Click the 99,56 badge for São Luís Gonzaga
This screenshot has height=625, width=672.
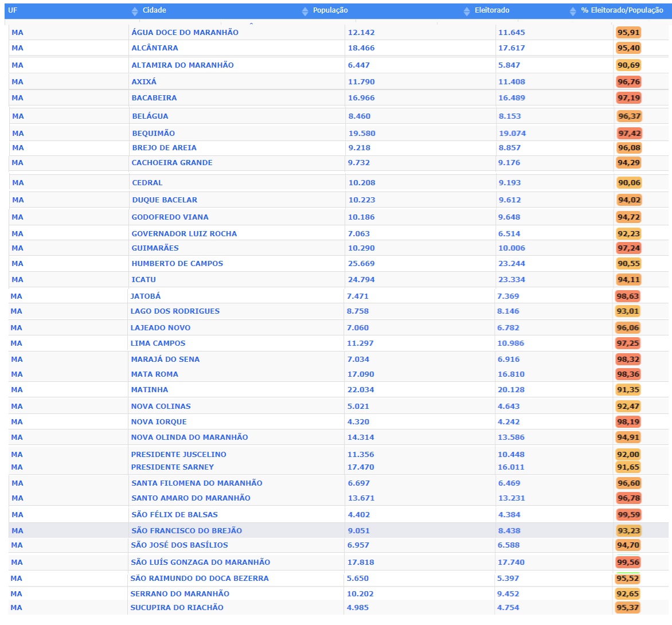(628, 562)
